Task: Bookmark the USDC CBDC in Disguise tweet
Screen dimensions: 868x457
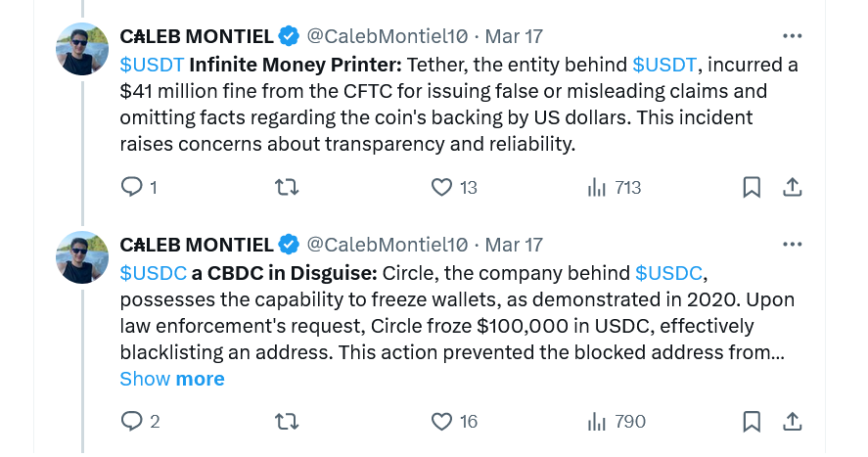Action: click(x=752, y=422)
